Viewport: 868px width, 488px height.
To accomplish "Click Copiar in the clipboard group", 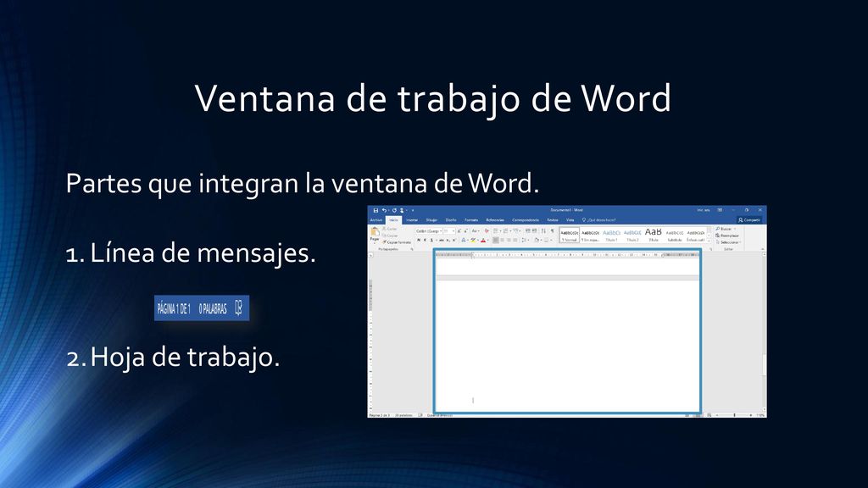I will tap(390, 236).
